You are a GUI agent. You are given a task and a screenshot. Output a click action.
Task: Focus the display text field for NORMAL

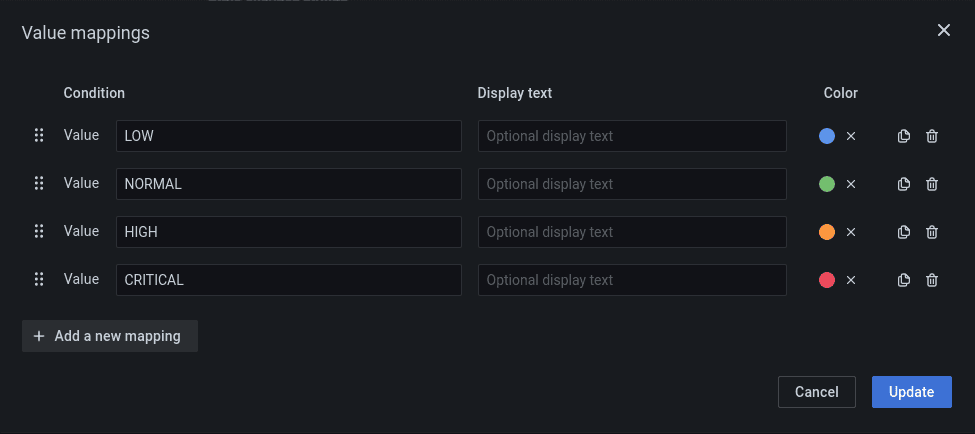(632, 184)
